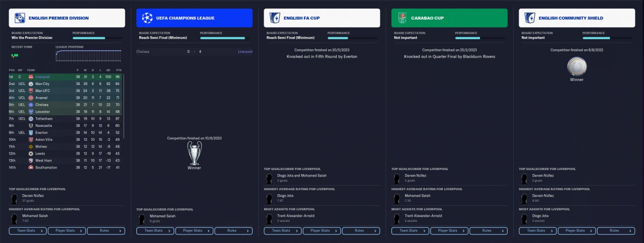Open Team Stats in Champions League panel
This screenshot has height=243, width=644.
point(155,231)
